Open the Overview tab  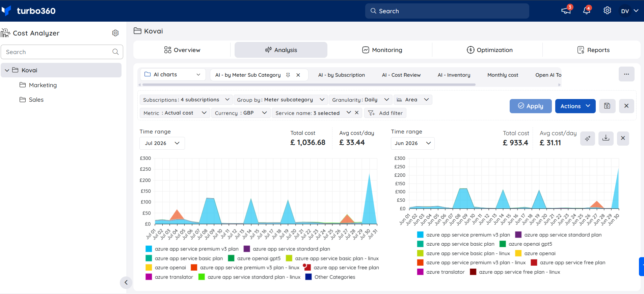(182, 50)
